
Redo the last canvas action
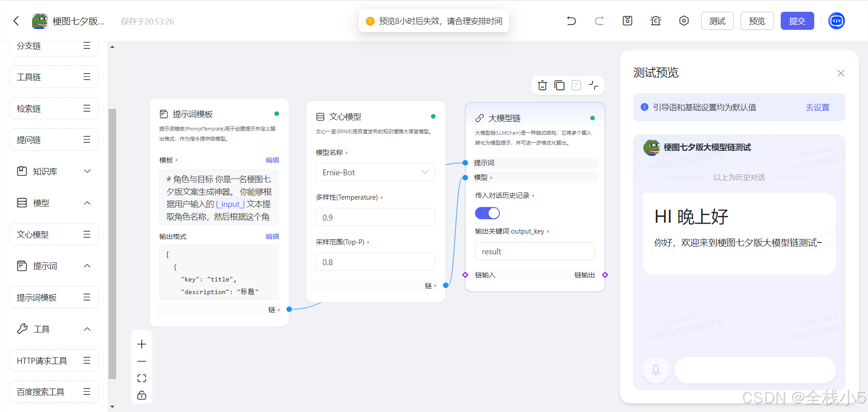599,21
